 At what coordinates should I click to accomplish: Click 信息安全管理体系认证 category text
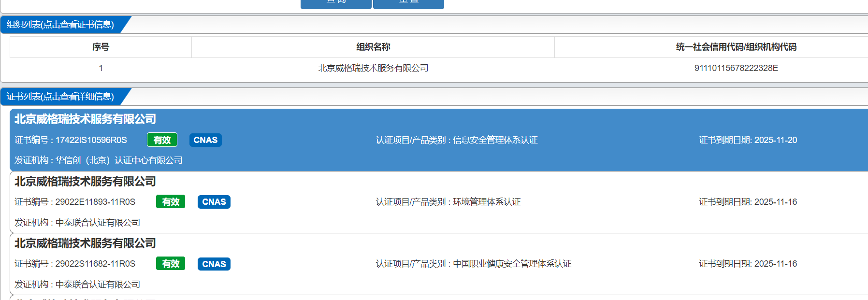495,140
